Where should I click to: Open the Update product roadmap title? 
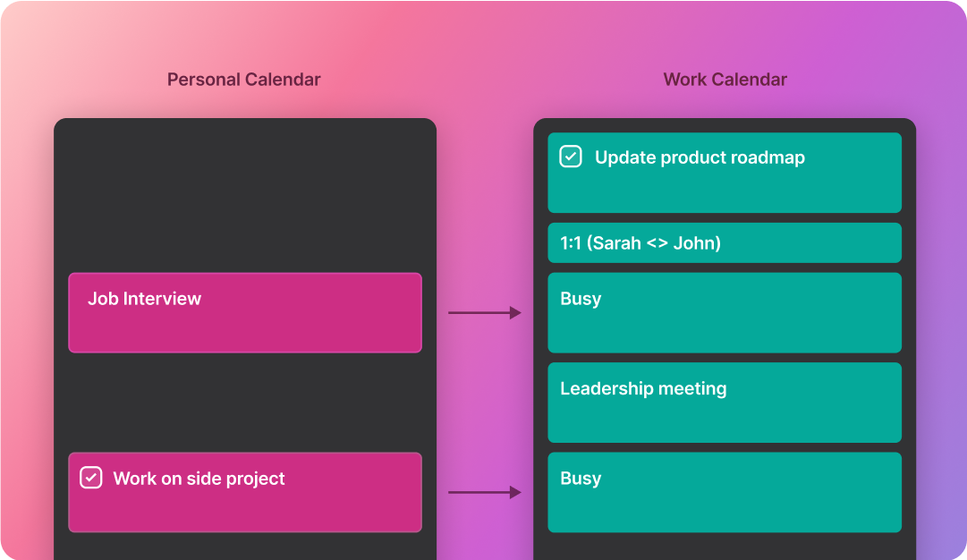coord(700,157)
